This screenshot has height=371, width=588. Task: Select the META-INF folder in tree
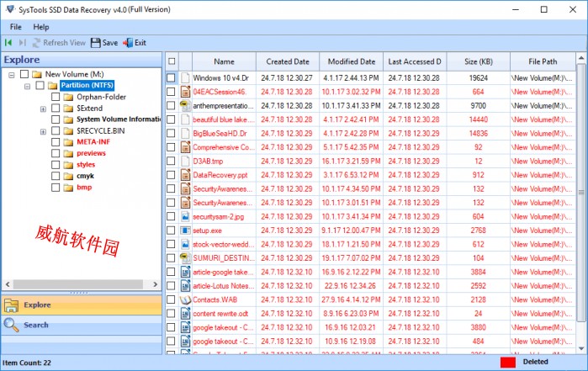(94, 142)
